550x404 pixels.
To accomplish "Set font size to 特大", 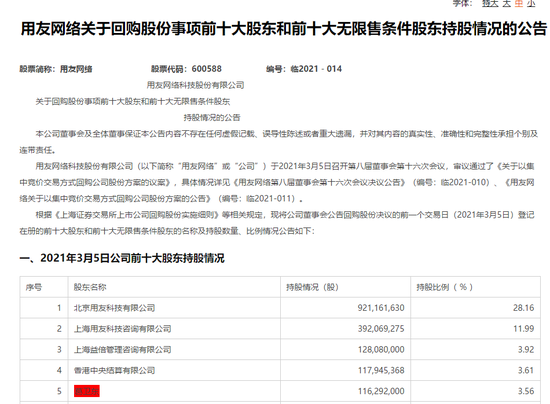I will tap(490, 3).
